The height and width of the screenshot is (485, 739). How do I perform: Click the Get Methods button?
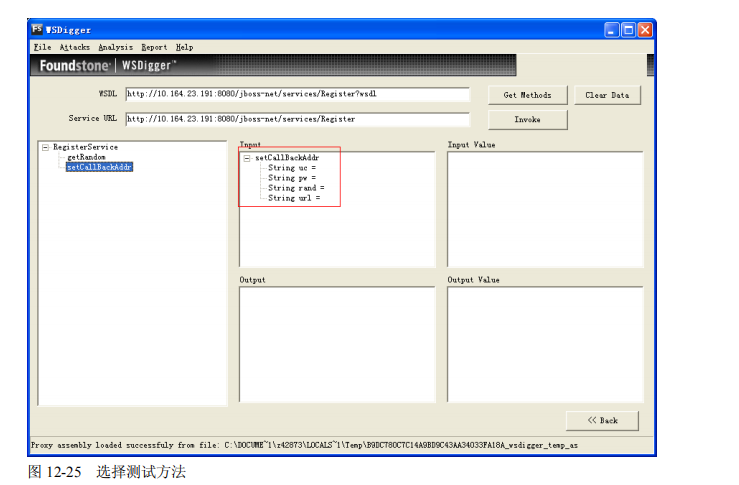pos(527,95)
